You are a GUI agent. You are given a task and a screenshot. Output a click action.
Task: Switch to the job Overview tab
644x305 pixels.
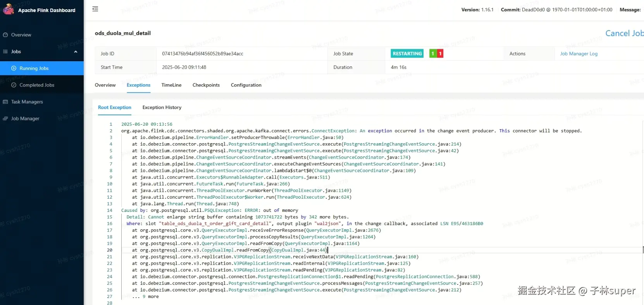(105, 85)
